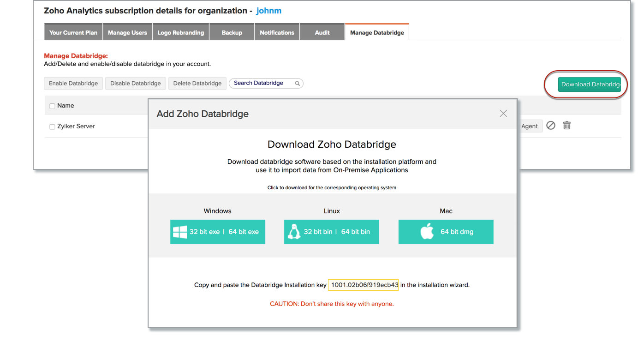644x342 pixels.
Task: Select the installation key 1001.02b06f919ecb43 field
Action: coord(363,285)
